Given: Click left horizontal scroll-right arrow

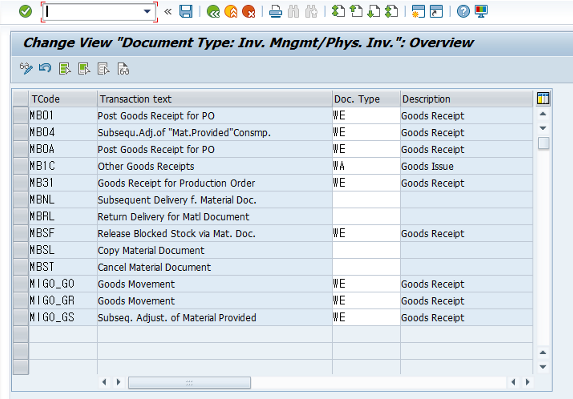Looking at the screenshot, I should tap(118, 382).
